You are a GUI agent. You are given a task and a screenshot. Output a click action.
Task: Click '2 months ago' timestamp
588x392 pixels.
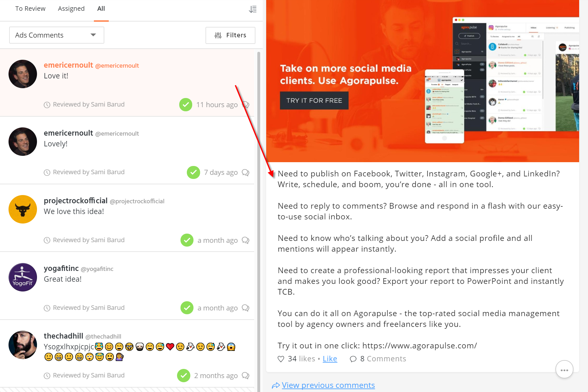point(216,376)
